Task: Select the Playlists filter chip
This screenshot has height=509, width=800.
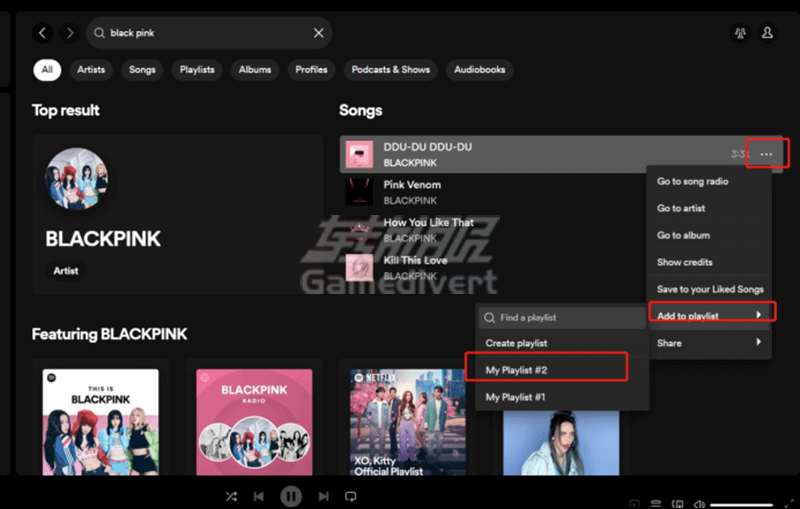Action: pos(197,70)
